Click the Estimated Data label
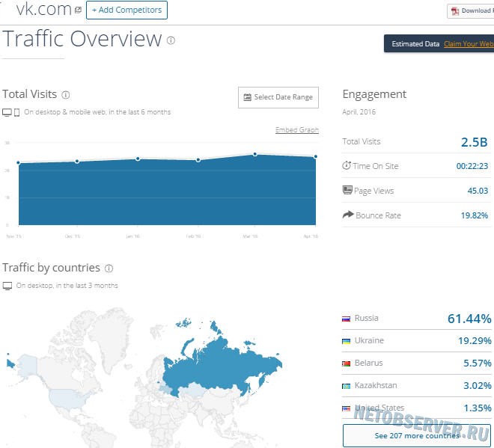 click(415, 44)
